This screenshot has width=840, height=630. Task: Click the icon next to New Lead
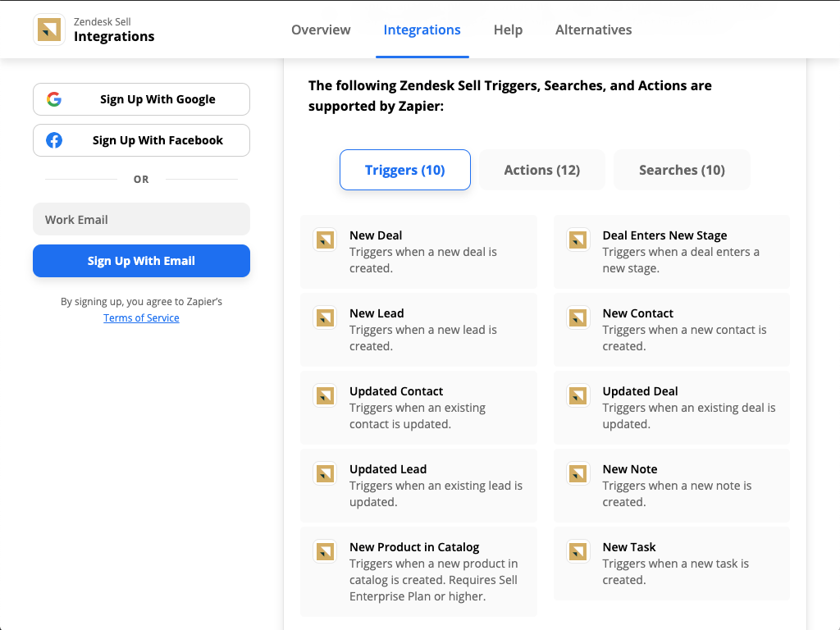click(x=325, y=318)
